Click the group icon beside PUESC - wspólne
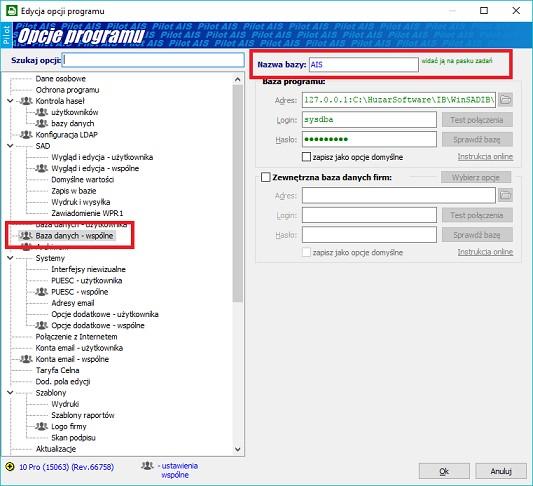The height and width of the screenshot is (486, 533). pyautogui.click(x=41, y=292)
